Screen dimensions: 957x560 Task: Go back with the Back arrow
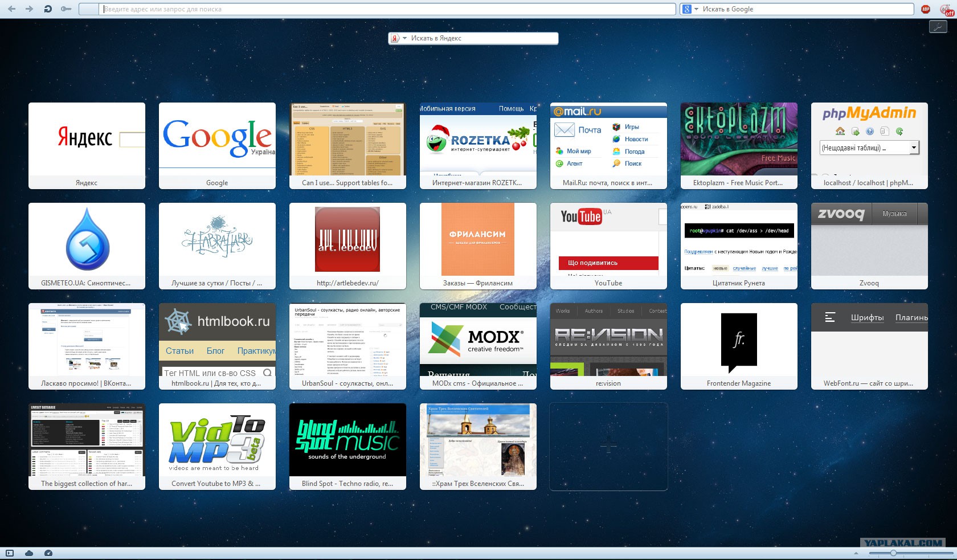11,9
